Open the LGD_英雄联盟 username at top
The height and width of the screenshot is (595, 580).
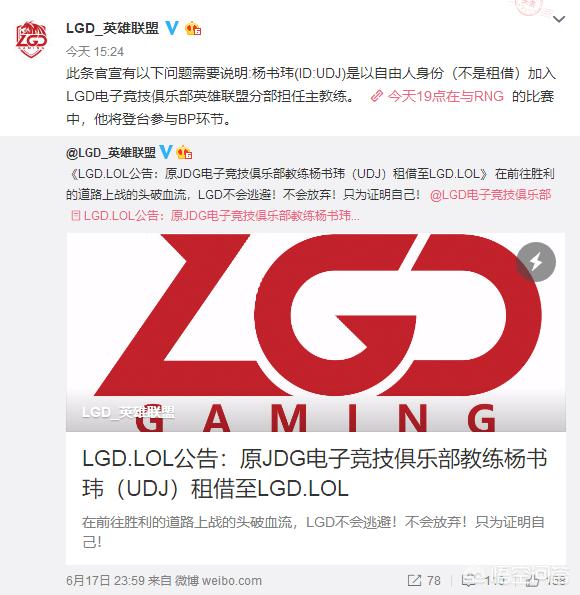(112, 28)
